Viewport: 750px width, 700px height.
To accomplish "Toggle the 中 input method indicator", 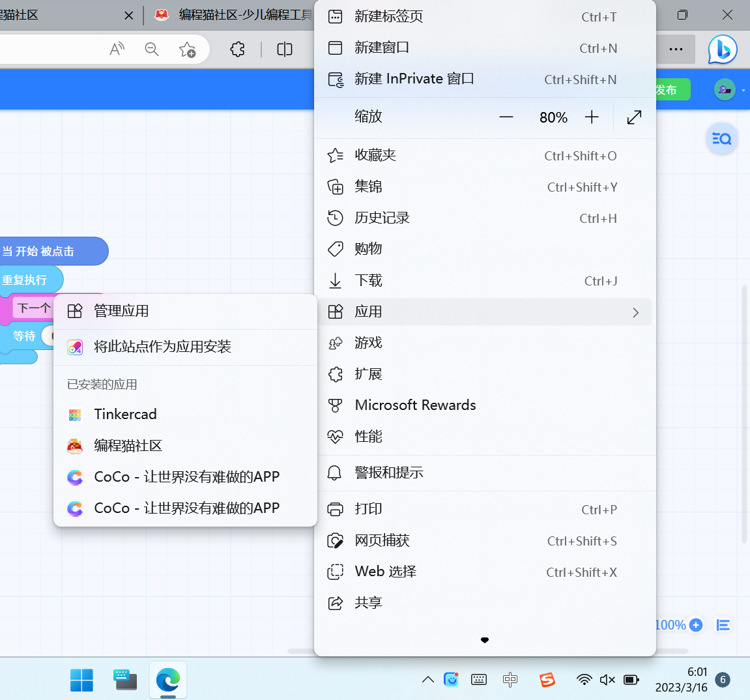I will click(510, 679).
